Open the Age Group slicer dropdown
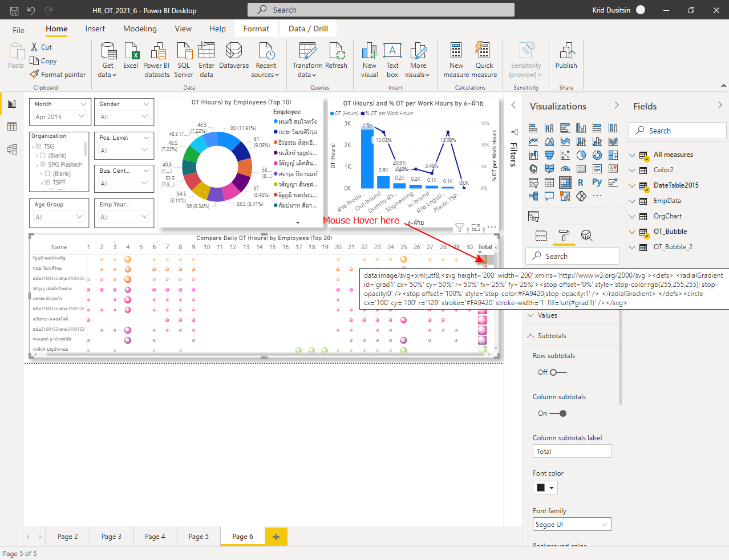This screenshot has width=729, height=560. [x=59, y=217]
